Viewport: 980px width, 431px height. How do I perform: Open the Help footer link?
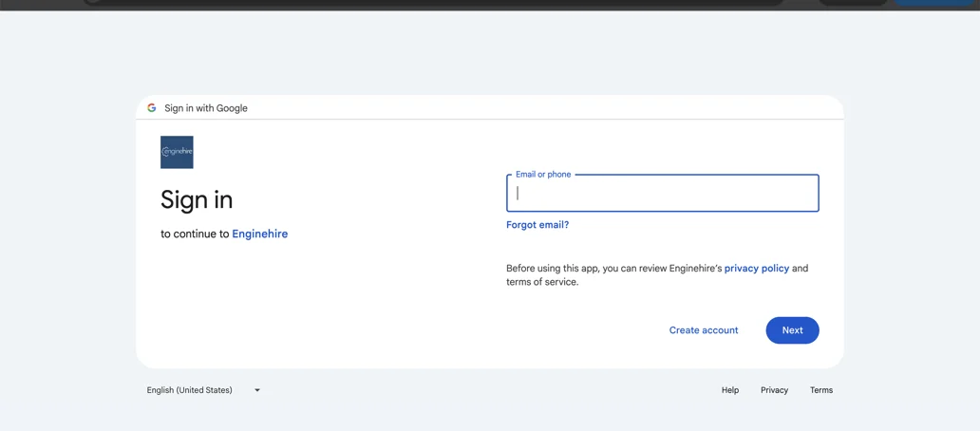tap(729, 390)
